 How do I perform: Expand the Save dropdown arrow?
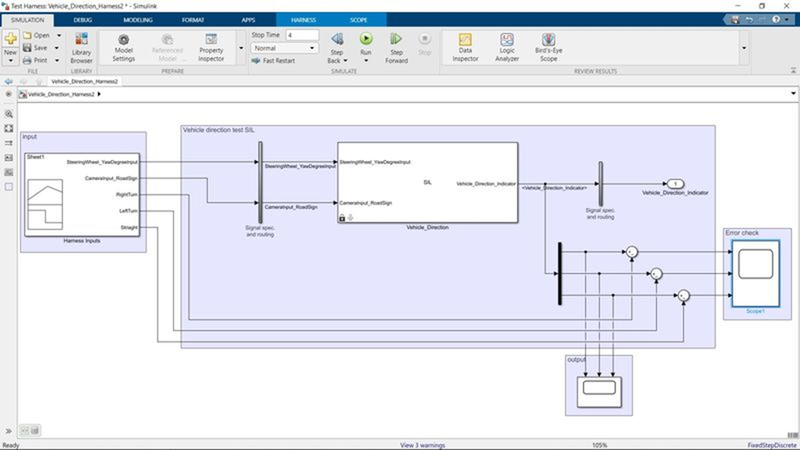(x=57, y=48)
